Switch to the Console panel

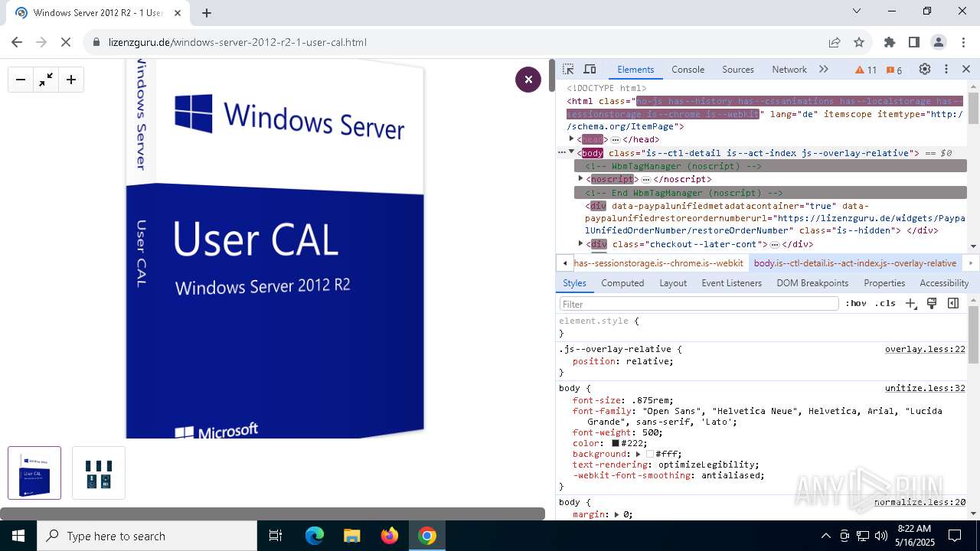[x=688, y=69]
